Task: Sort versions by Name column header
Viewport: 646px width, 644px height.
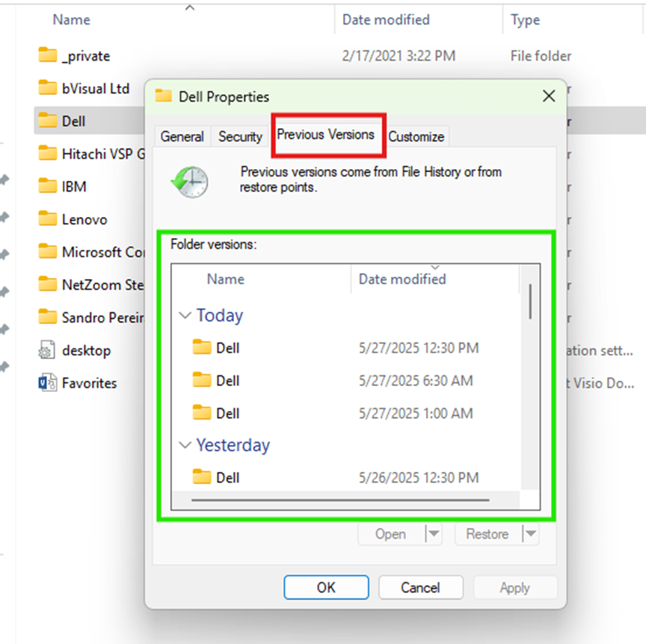Action: pos(225,279)
